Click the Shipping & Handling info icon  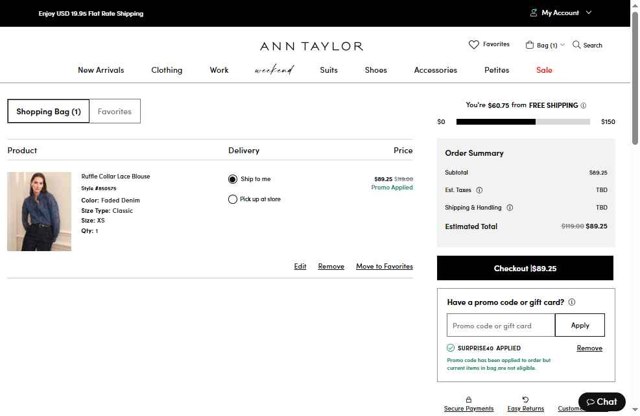tap(509, 207)
